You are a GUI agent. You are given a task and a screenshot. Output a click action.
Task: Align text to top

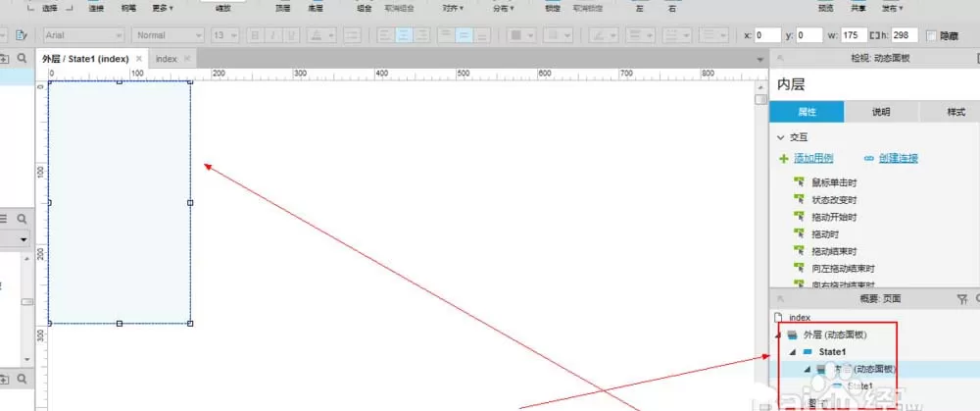click(x=446, y=35)
